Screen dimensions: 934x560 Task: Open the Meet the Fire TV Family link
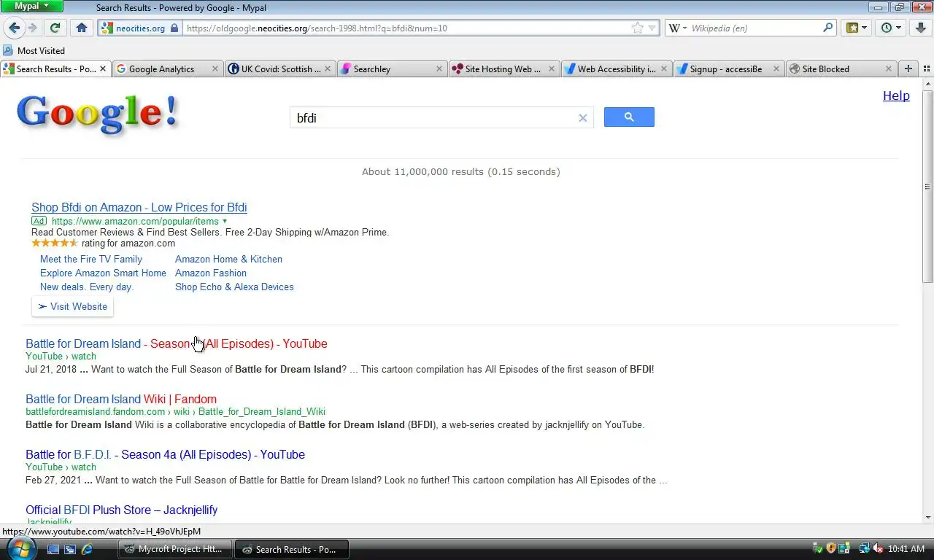point(91,259)
